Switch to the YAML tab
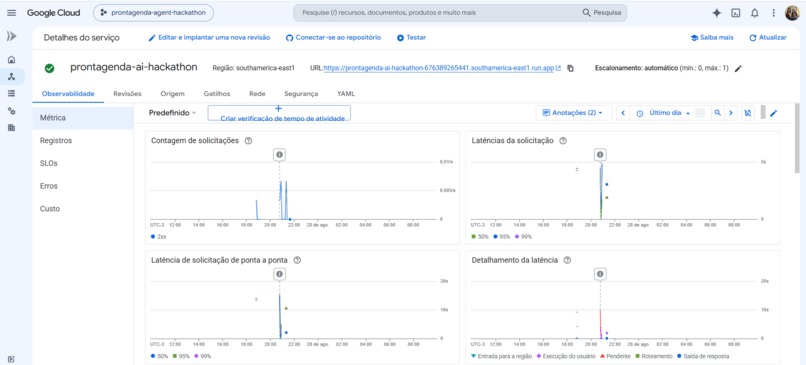Viewport: 806px width, 365px height. tap(346, 94)
